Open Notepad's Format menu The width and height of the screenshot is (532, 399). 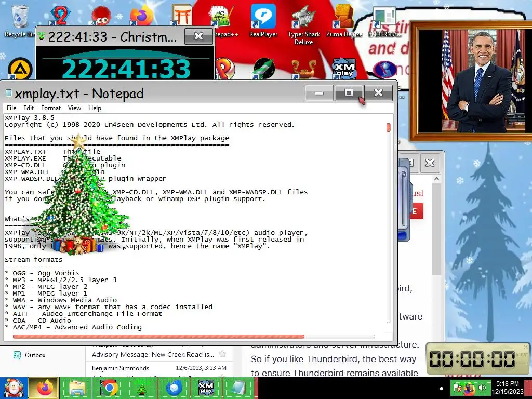(x=50, y=108)
